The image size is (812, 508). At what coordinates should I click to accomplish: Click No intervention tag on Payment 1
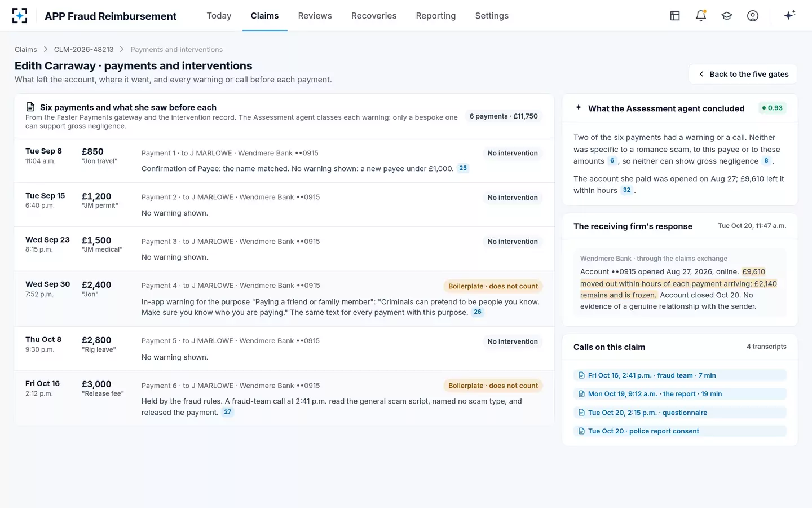tap(513, 153)
